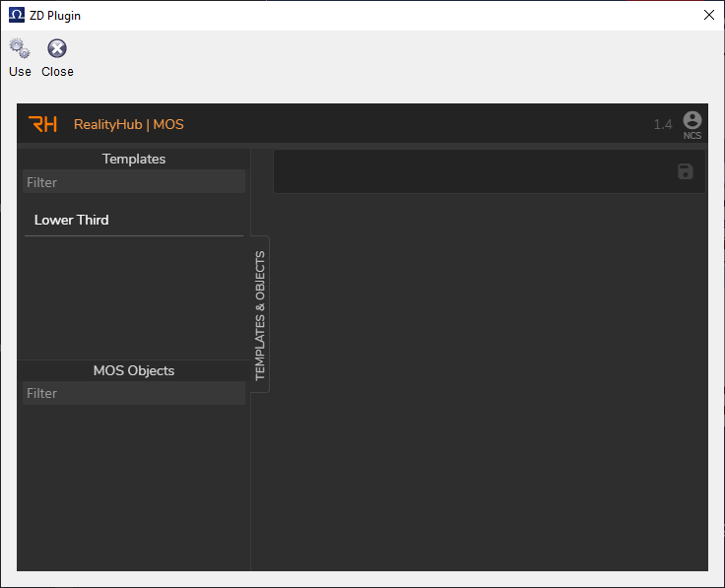Click the Templates panel header
This screenshot has height=588, width=725.
coord(134,159)
